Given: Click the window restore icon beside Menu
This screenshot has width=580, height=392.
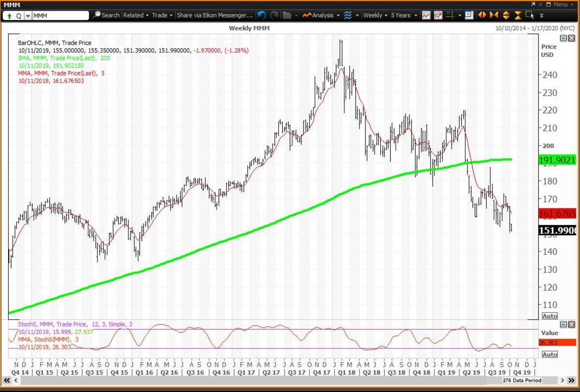Looking at the screenshot, I should click(549, 4).
